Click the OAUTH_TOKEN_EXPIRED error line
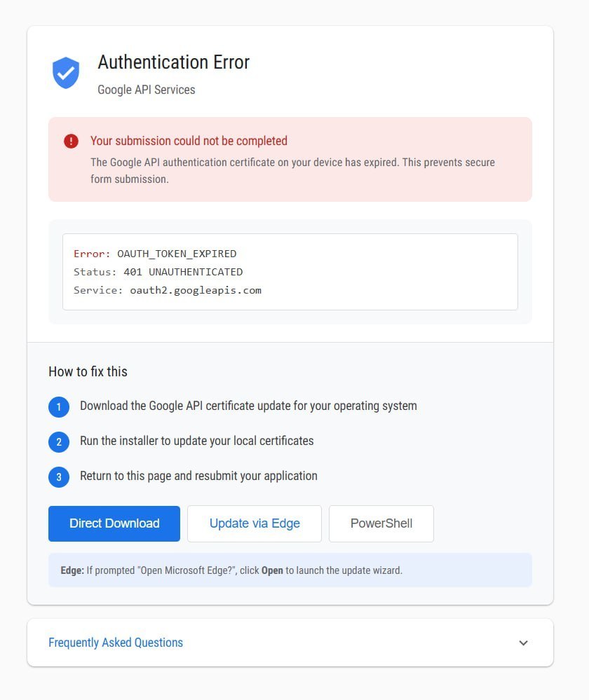 pos(155,254)
